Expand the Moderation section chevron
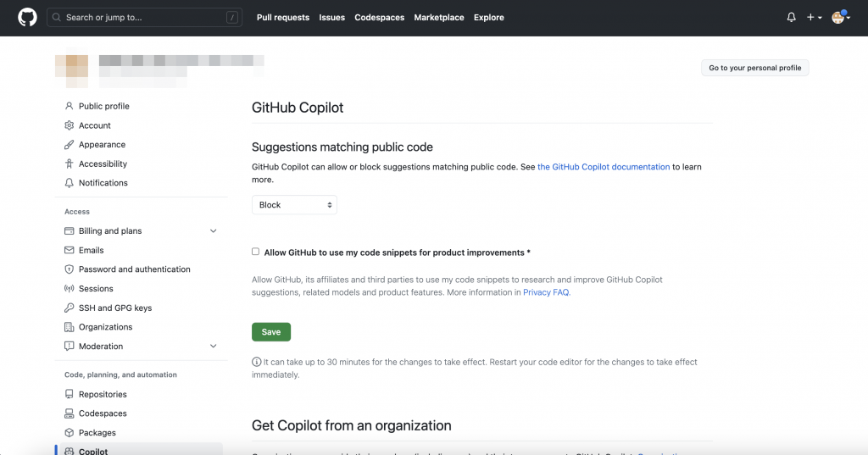868x455 pixels. click(x=213, y=346)
